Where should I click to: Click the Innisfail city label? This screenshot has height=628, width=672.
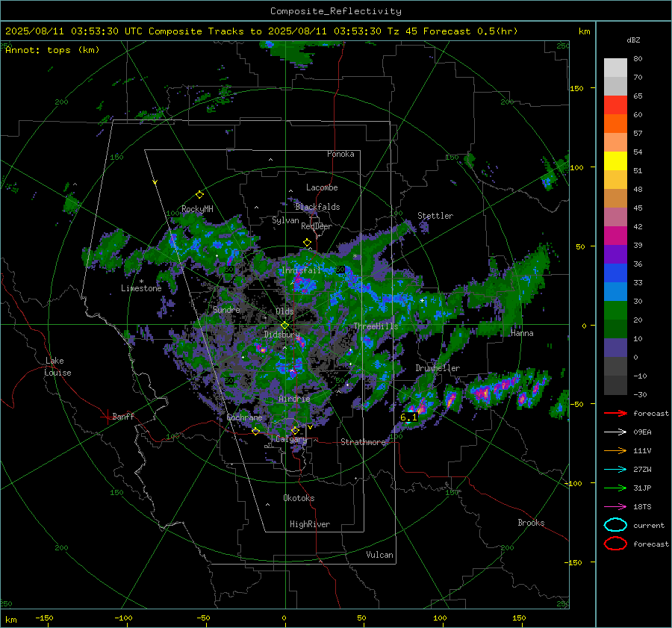click(302, 270)
